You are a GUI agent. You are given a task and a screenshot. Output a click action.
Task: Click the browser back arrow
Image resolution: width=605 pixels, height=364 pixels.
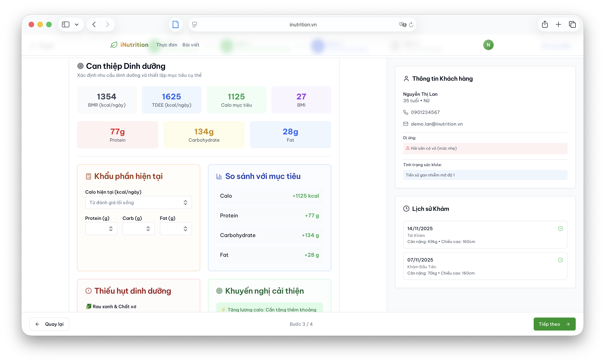point(94,24)
